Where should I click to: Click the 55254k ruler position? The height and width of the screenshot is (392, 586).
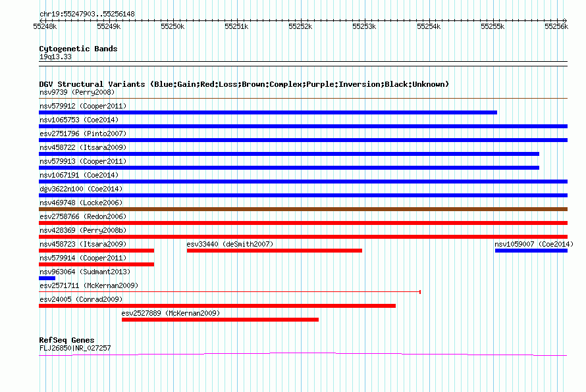pyautogui.click(x=429, y=26)
